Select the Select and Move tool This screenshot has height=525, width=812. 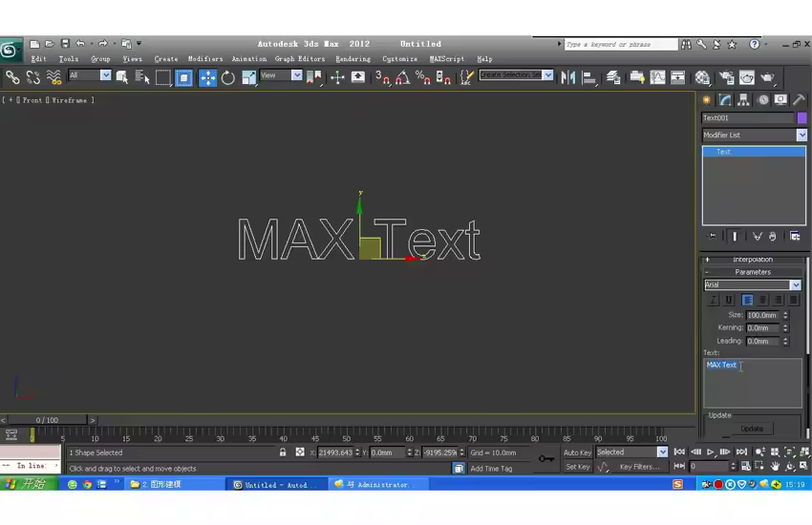(x=207, y=77)
